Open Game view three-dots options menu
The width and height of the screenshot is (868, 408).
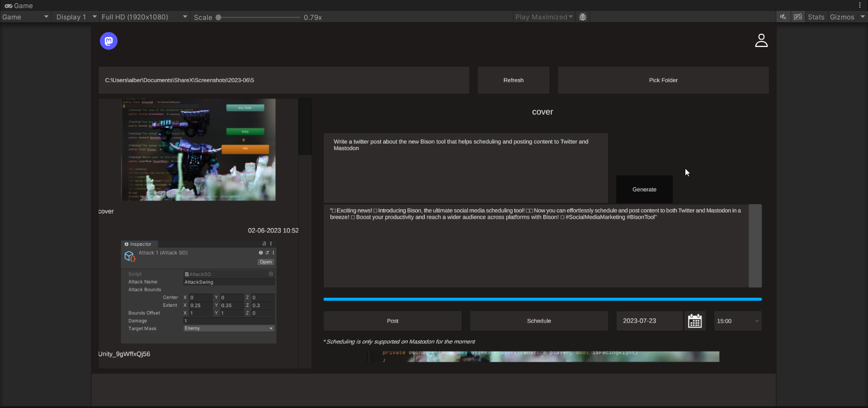(x=860, y=5)
